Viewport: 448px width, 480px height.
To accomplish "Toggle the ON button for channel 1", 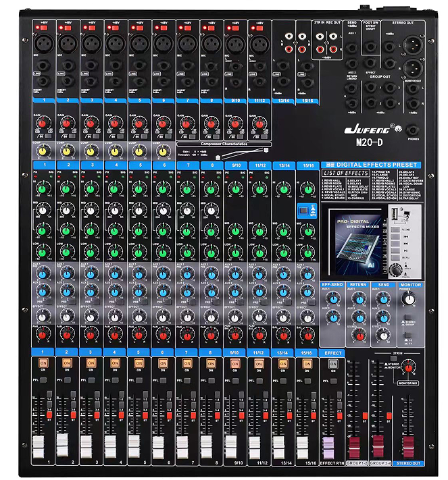I will (43, 363).
